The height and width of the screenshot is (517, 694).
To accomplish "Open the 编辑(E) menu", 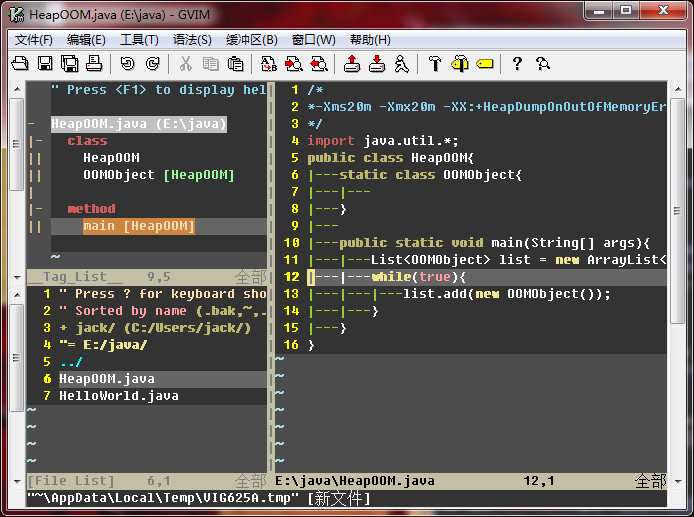I will (86, 40).
